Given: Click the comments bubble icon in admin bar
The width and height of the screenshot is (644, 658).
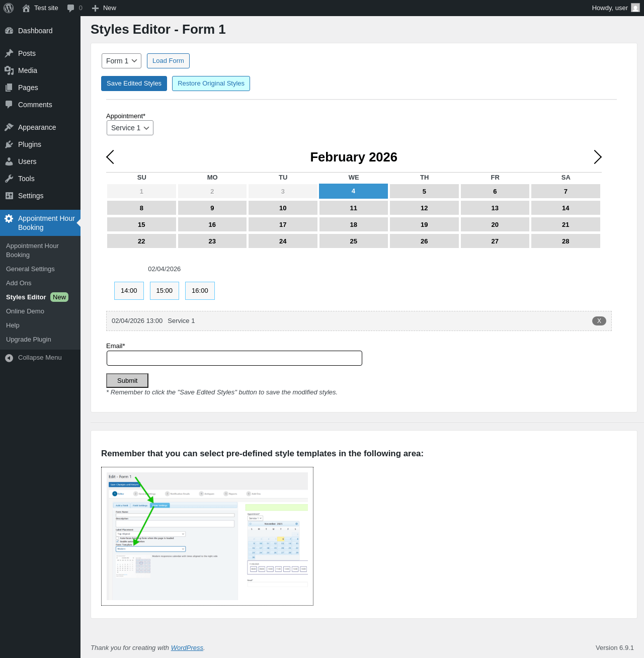Looking at the screenshot, I should [71, 8].
